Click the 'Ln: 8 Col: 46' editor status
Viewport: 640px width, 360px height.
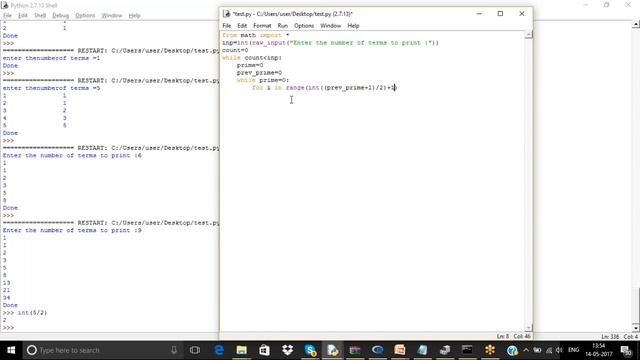click(513, 336)
